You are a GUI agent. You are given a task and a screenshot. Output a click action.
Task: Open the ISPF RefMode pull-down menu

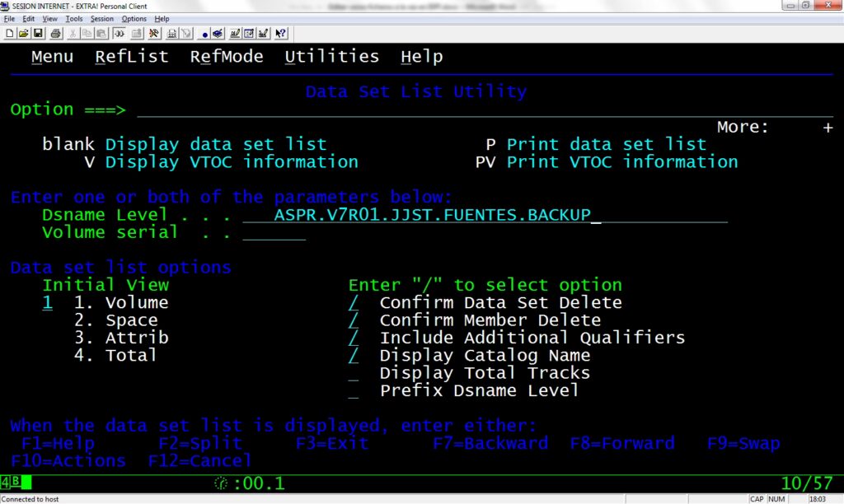pos(227,57)
